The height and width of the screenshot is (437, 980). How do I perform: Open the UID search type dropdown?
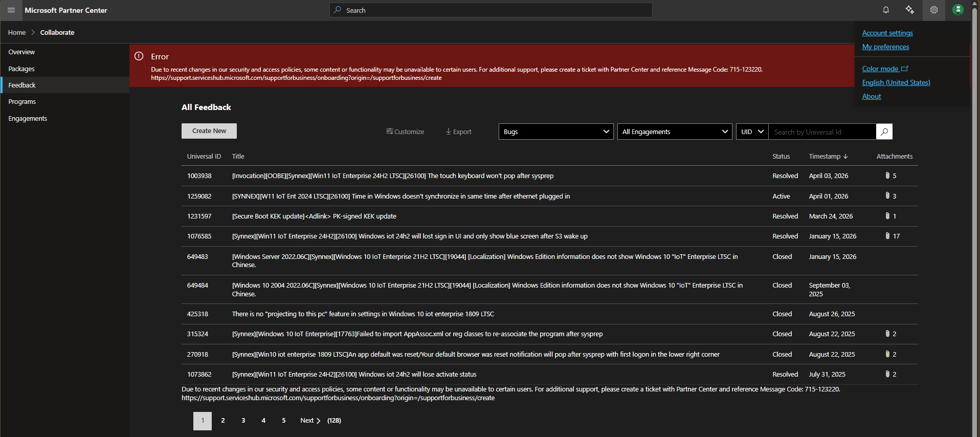click(752, 132)
